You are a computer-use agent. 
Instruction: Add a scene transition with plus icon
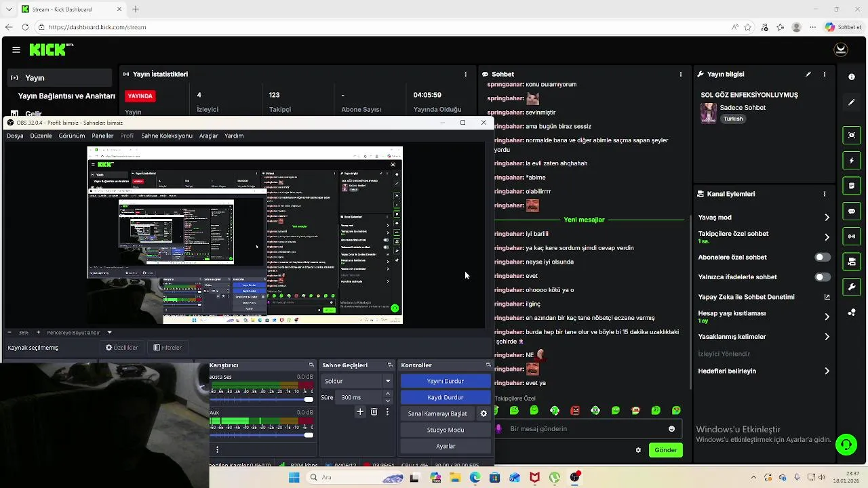point(360,411)
